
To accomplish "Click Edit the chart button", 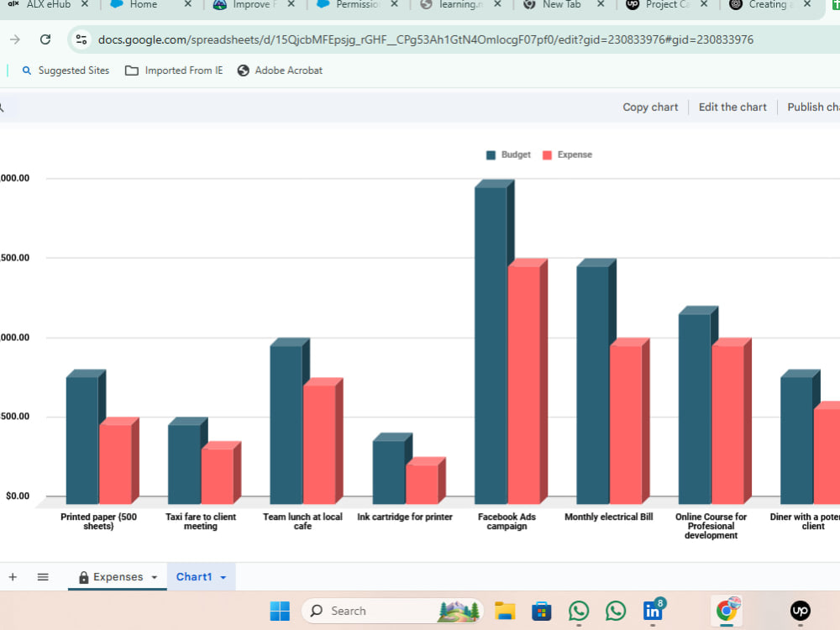I will coord(732,108).
